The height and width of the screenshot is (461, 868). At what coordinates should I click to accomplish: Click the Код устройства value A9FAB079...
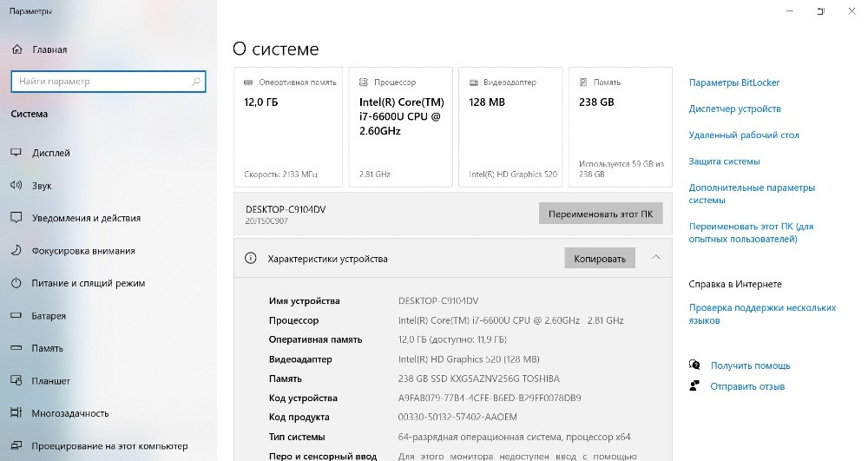point(490,398)
